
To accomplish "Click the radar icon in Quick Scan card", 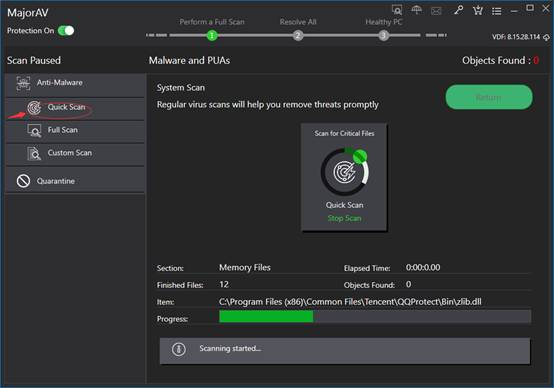I will 344,172.
